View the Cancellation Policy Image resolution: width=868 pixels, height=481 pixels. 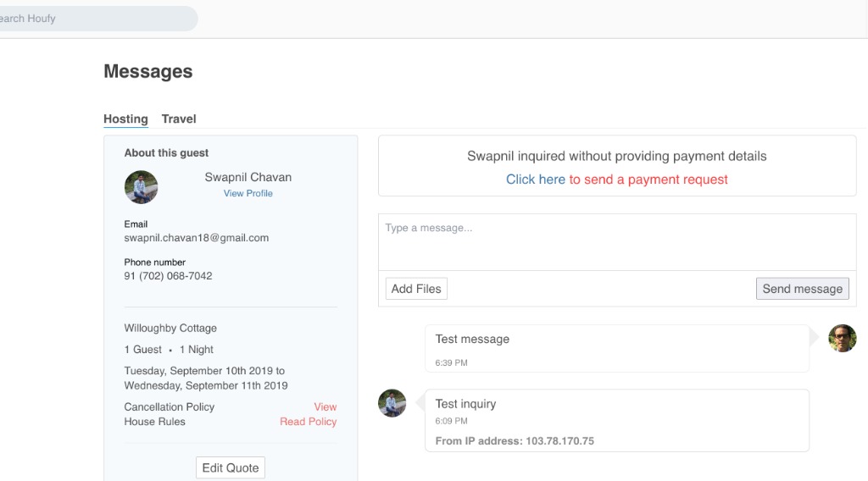click(325, 407)
